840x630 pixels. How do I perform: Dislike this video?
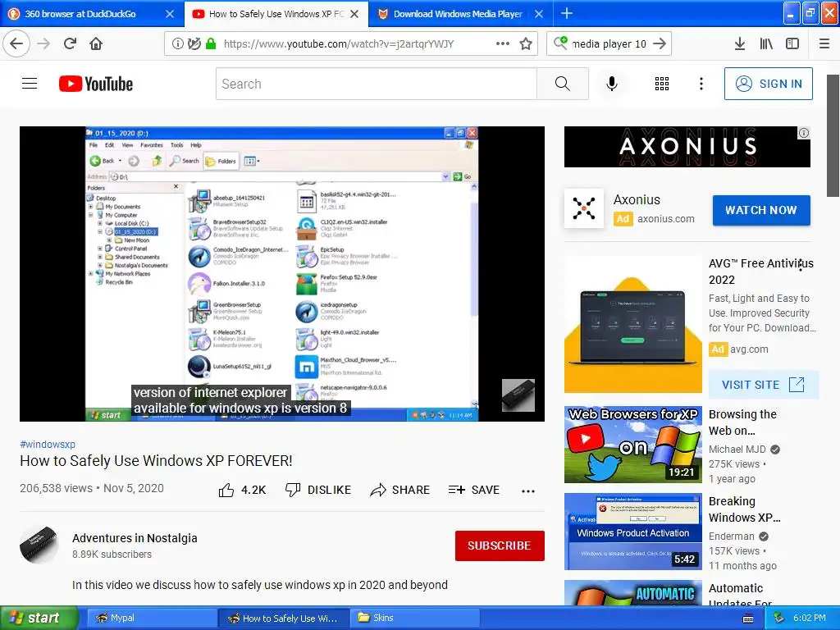[318, 490]
